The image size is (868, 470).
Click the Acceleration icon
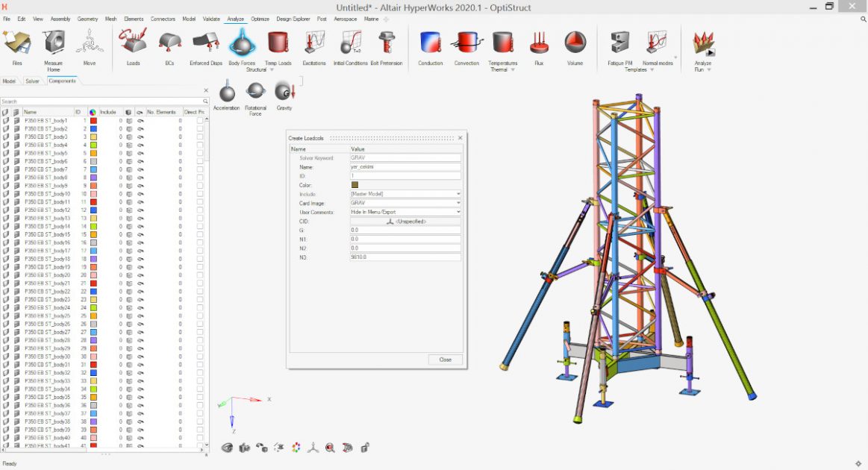(x=227, y=92)
